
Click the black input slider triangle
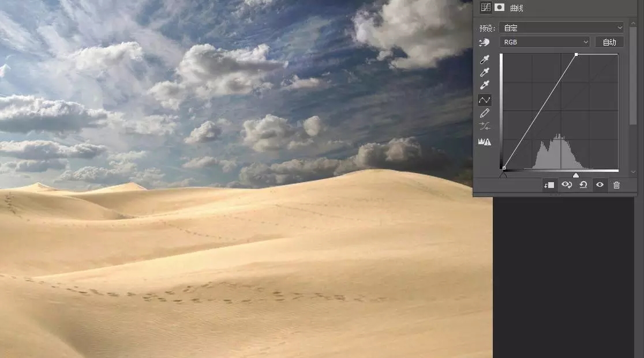[503, 175]
